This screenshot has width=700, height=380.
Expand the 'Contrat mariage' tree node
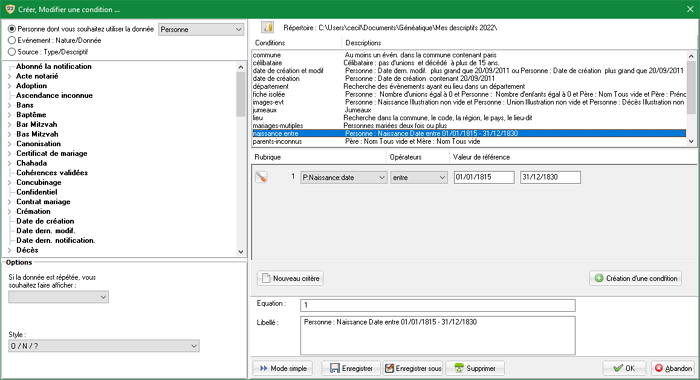coord(10,202)
